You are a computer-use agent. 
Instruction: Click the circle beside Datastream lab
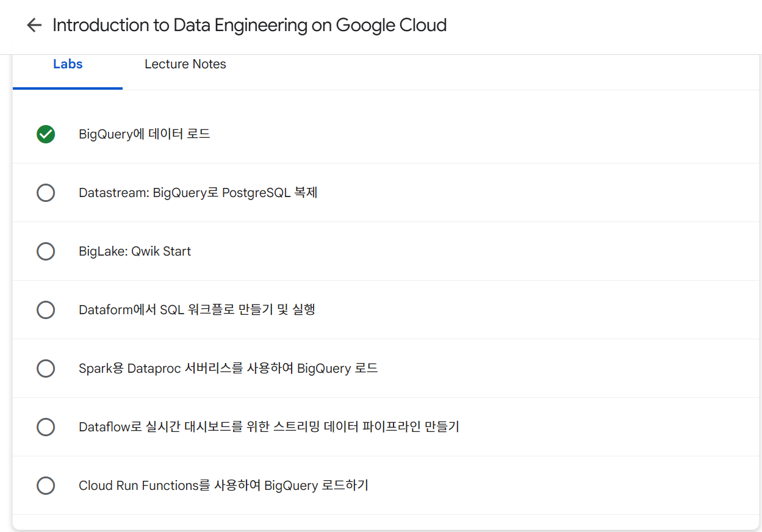coord(46,193)
